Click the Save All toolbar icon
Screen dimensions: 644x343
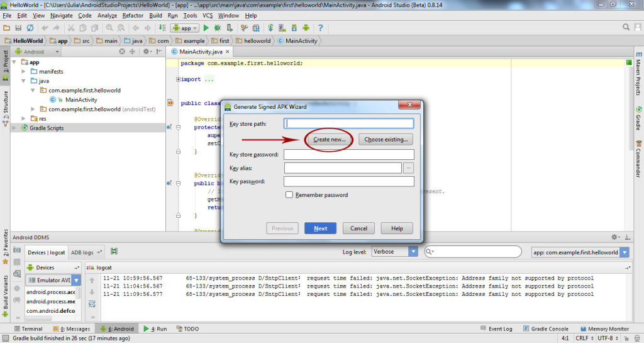(x=18, y=28)
